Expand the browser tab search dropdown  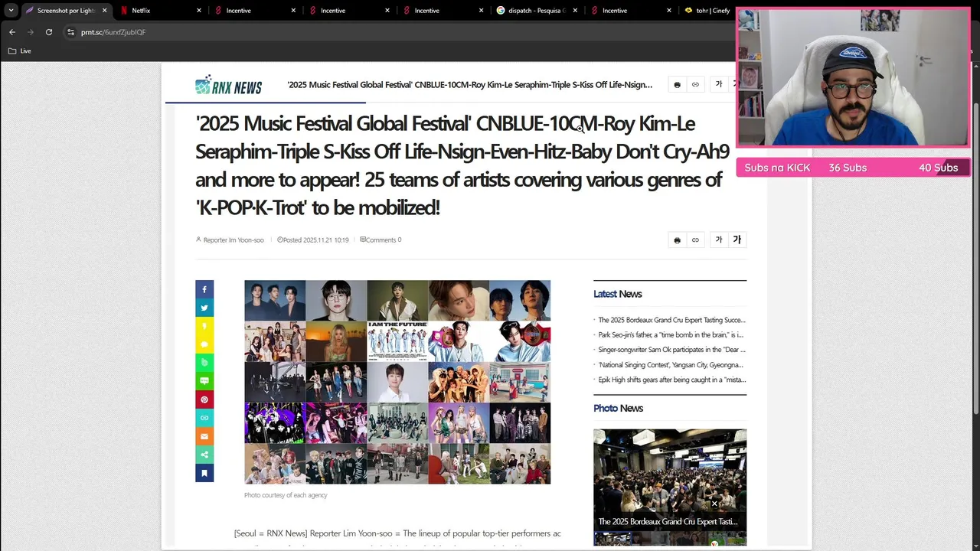click(x=11, y=11)
